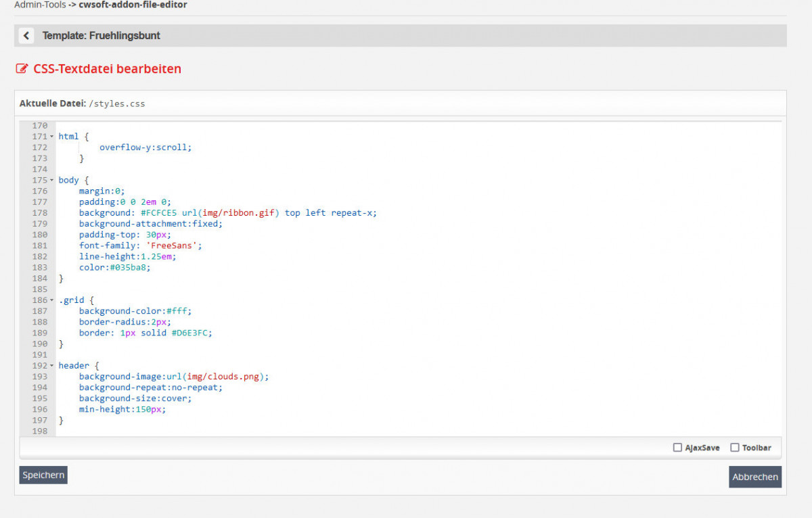Viewport: 812px width, 518px height.
Task: Click the edit icon beside CSS-Textdatei bearbeiten
Action: point(22,69)
